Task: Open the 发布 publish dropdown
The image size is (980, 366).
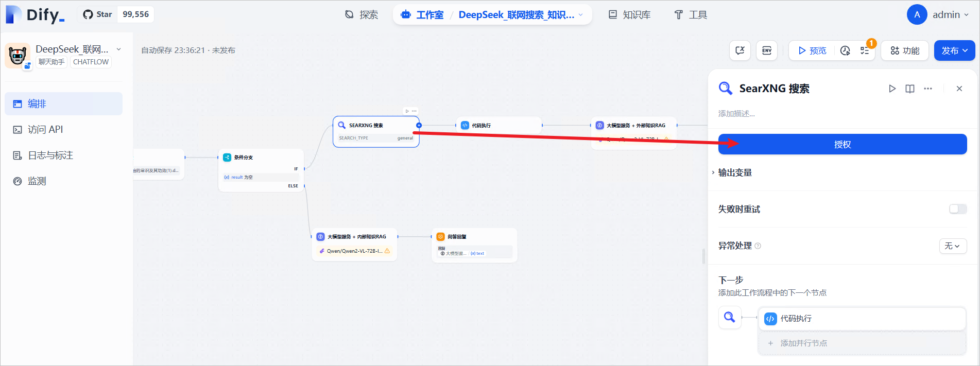Action: [954, 50]
